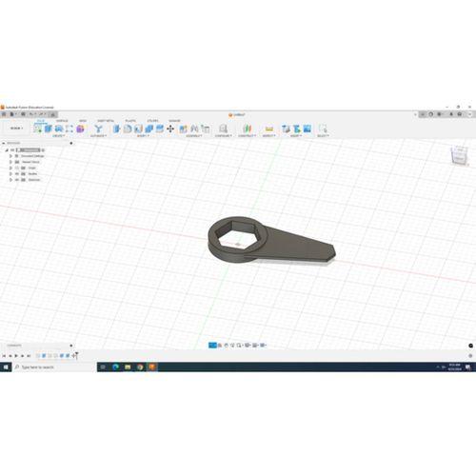This screenshot has width=476, height=476.
Task: Click the New Component assemble icon
Action: [x=184, y=129]
